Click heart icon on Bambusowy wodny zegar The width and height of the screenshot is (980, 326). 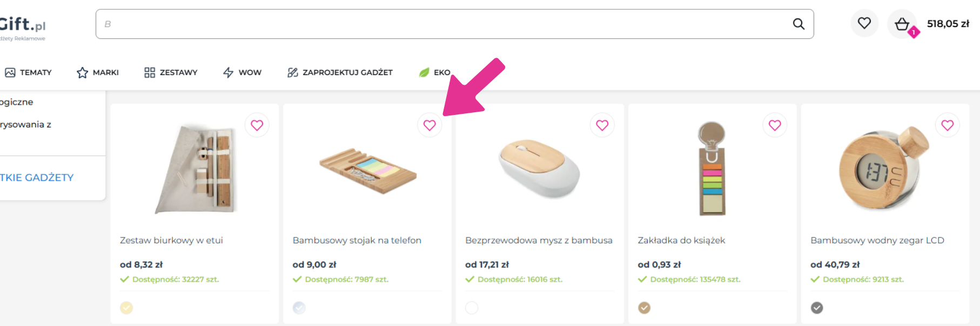coord(948,125)
